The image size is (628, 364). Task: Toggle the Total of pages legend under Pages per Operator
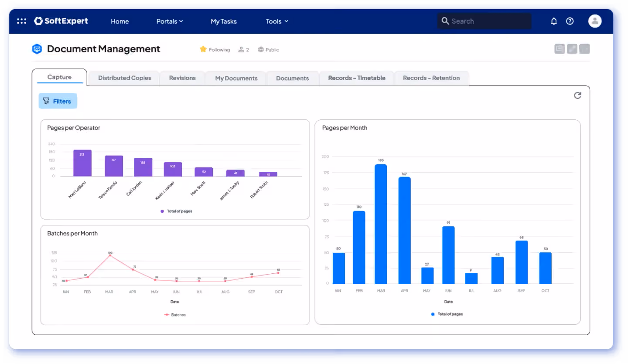(x=176, y=211)
